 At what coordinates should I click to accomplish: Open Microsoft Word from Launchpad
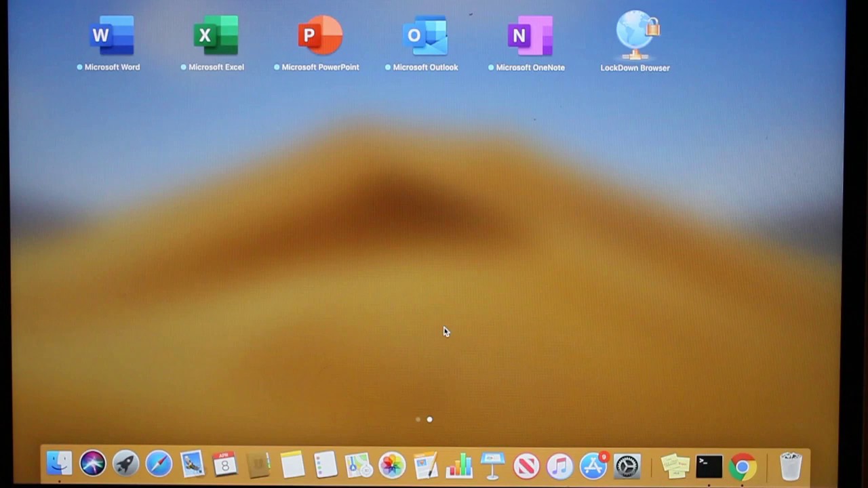pyautogui.click(x=112, y=35)
